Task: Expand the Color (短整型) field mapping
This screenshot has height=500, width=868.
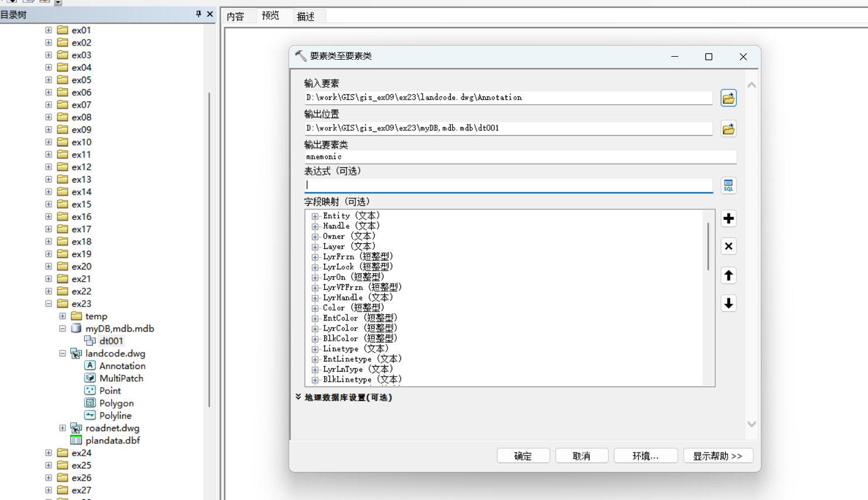Action: tap(315, 308)
